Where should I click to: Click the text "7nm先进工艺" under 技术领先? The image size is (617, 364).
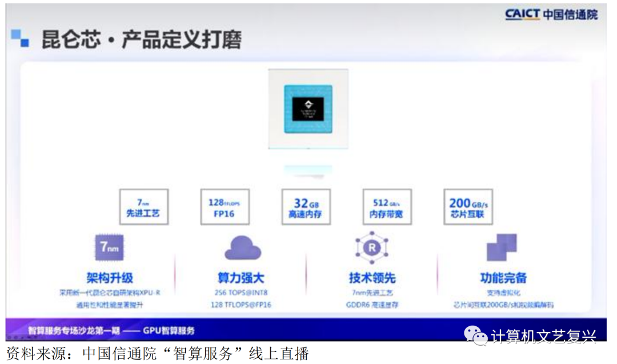[372, 293]
